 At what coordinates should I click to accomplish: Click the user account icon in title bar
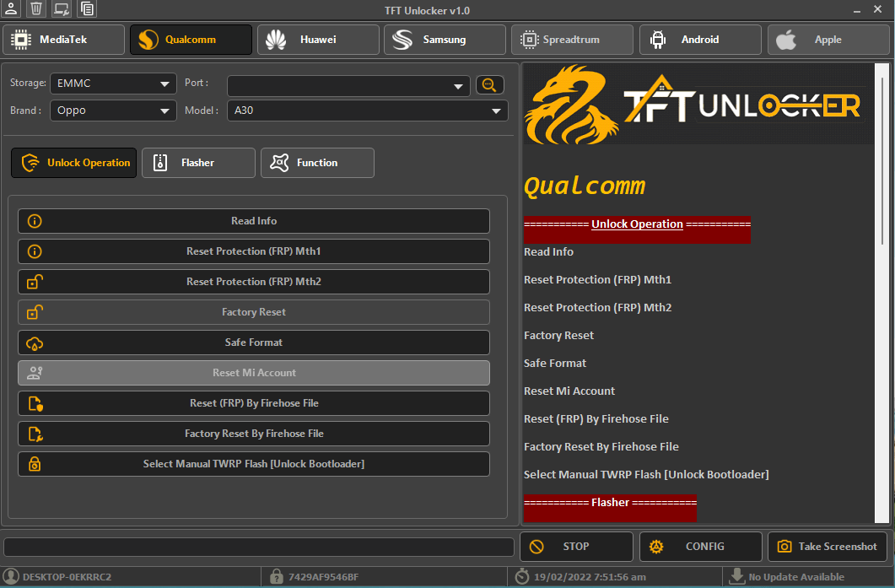click(x=11, y=9)
